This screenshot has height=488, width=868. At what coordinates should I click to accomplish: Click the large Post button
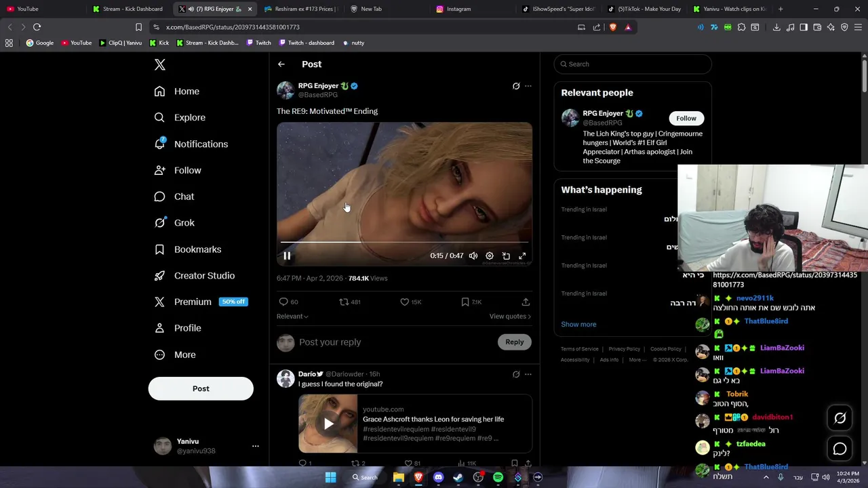click(201, 389)
